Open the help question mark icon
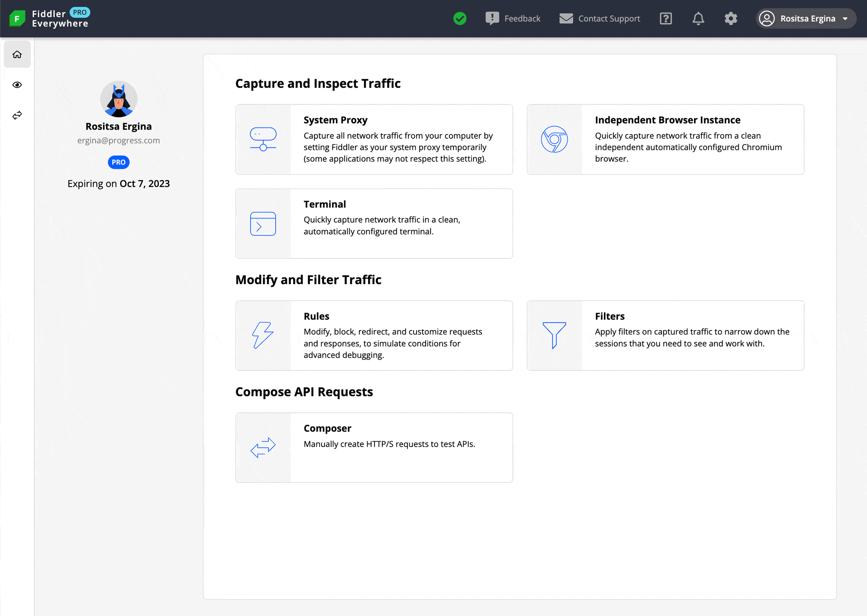Viewport: 867px width, 616px height. (x=666, y=19)
